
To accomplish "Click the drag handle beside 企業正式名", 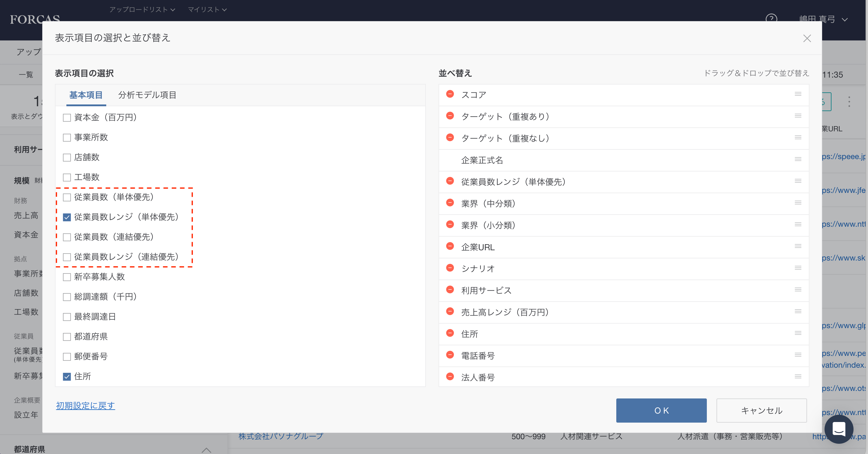I will [798, 159].
